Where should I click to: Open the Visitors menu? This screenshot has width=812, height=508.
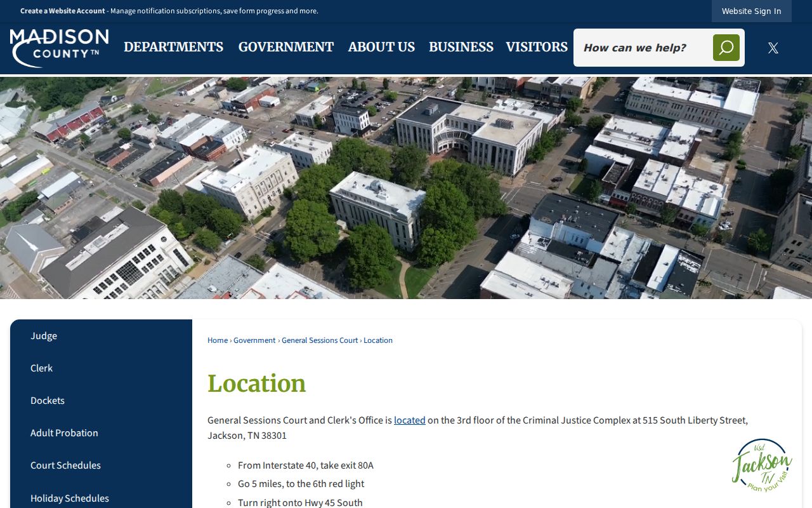[537, 47]
